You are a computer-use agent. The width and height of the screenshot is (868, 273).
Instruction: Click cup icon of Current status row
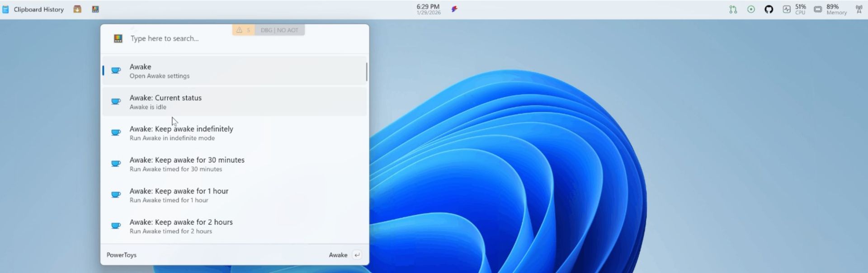click(116, 102)
